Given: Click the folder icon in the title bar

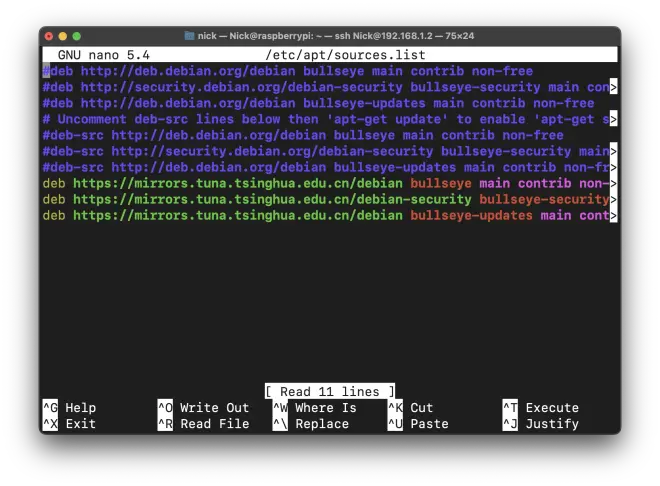Looking at the screenshot, I should point(189,36).
